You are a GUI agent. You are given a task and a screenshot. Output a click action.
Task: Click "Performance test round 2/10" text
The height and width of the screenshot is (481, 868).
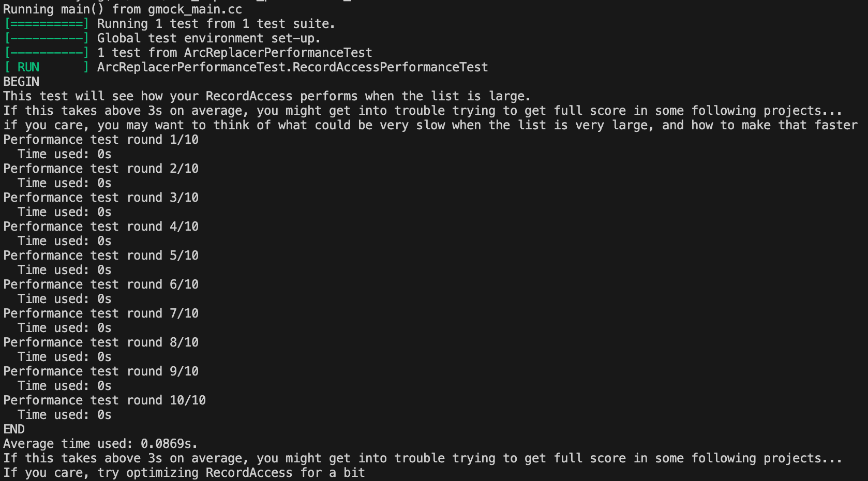101,169
